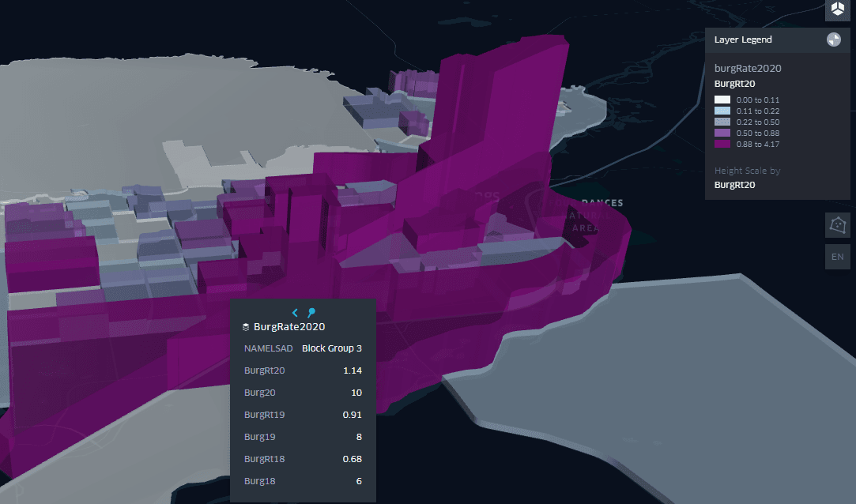Click the Layer Legend pie-chart icon
The image size is (856, 504).
(x=833, y=39)
